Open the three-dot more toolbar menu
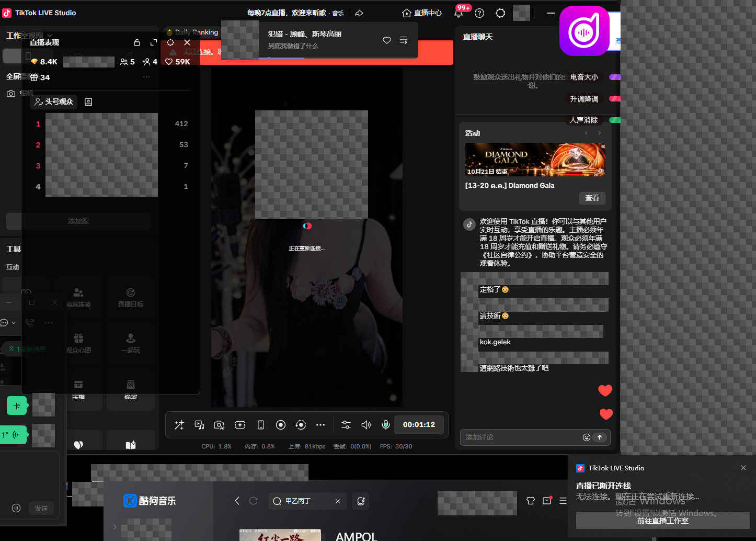 [320, 425]
